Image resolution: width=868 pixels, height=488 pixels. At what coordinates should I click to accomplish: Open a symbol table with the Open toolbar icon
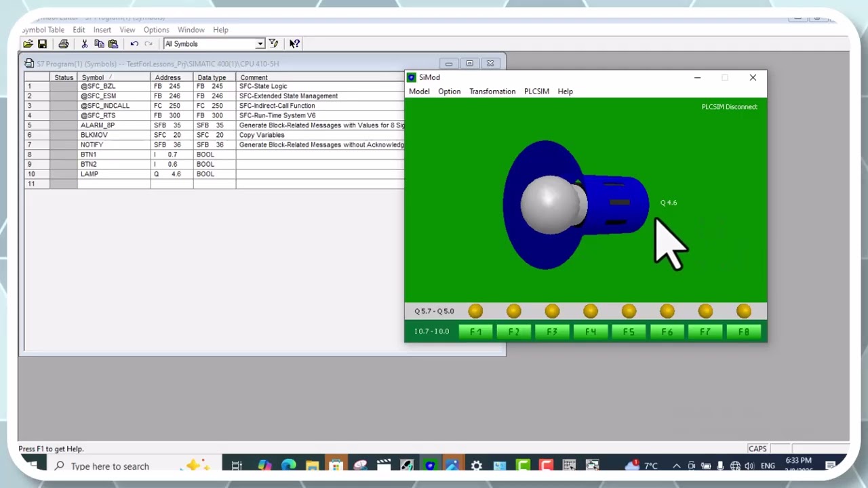(28, 44)
